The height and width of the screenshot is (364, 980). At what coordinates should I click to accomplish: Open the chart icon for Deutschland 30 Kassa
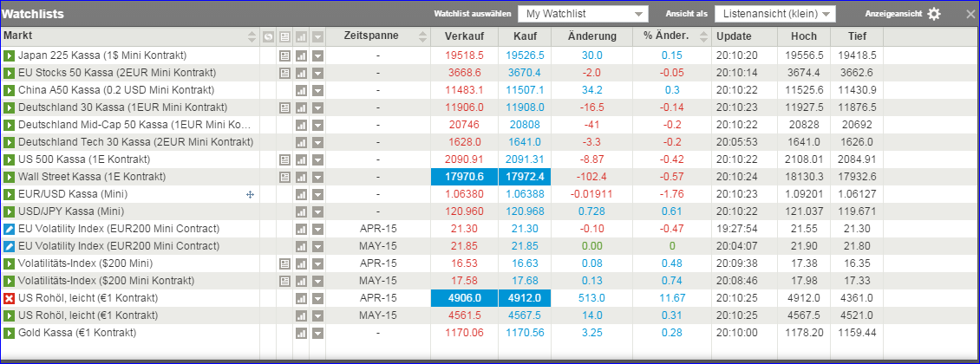pos(302,107)
